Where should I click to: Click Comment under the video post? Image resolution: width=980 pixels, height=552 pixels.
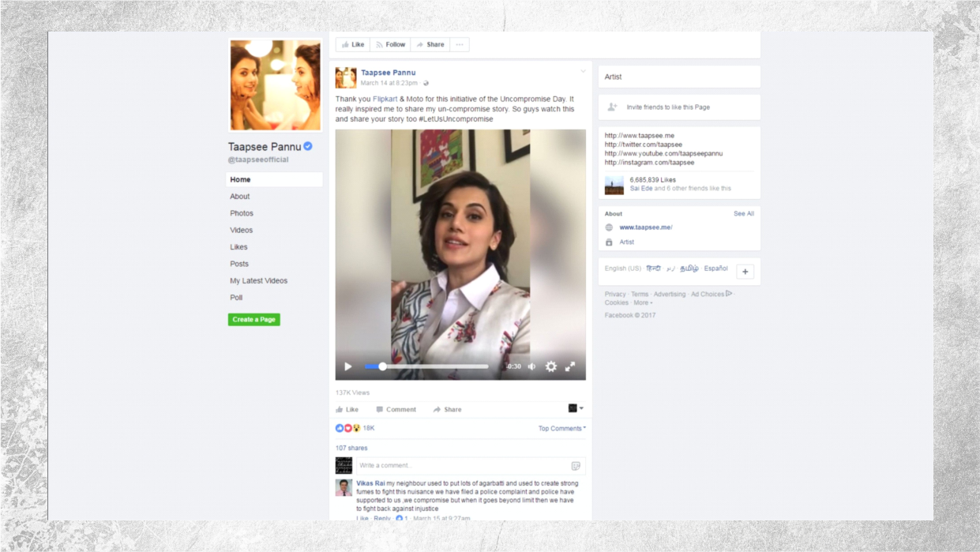click(396, 410)
